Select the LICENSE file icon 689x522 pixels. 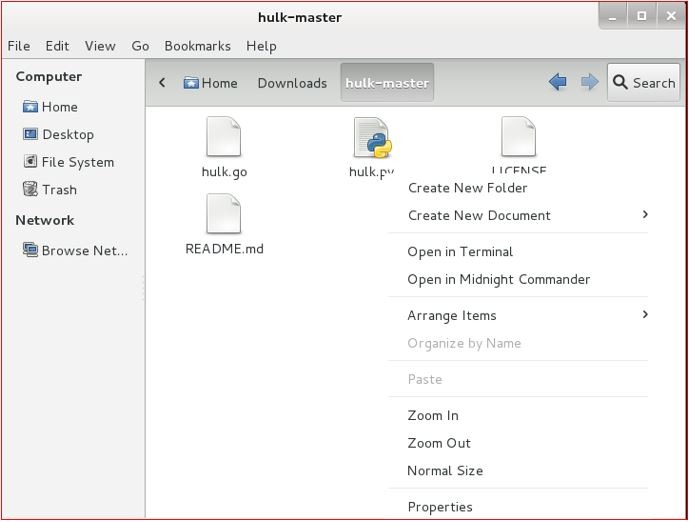[x=519, y=136]
